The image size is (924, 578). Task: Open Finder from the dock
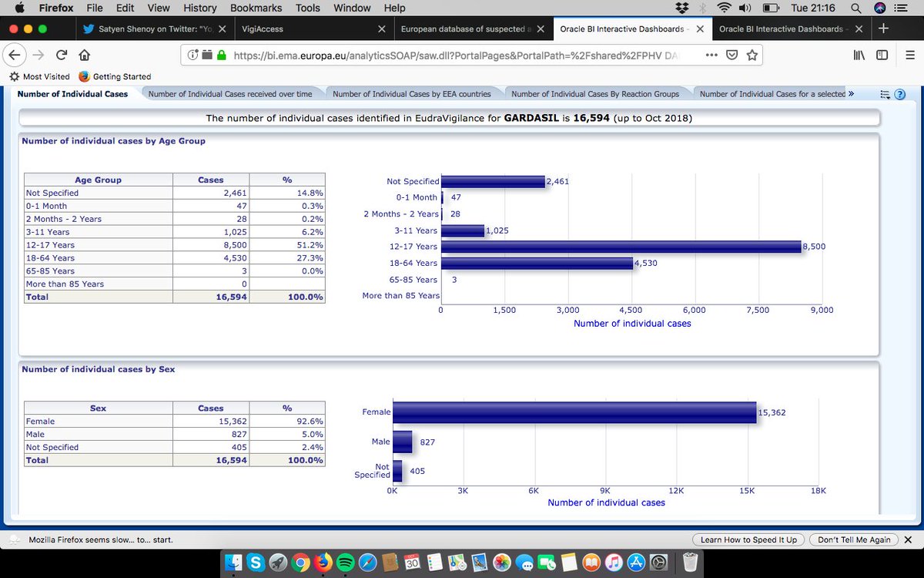[x=233, y=563]
